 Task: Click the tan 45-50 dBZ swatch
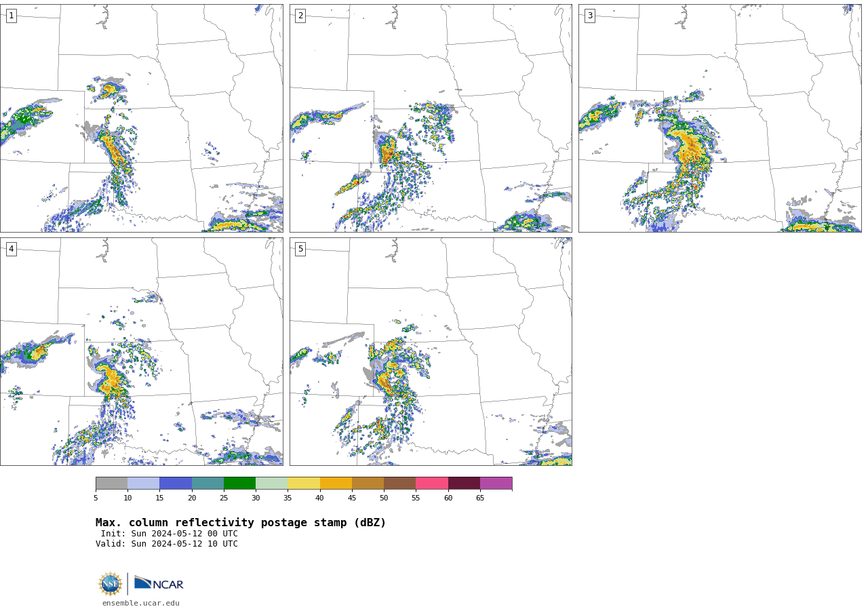[x=368, y=484]
